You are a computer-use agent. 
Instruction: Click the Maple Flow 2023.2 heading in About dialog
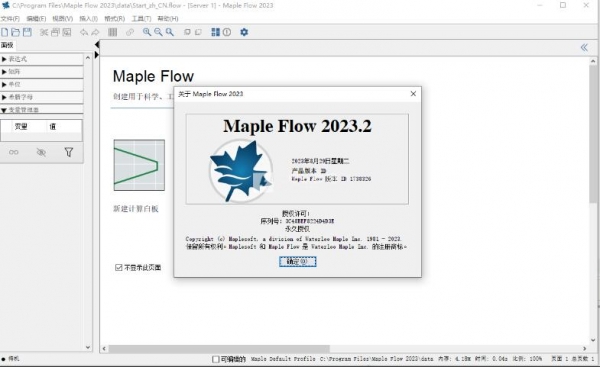coord(297,126)
